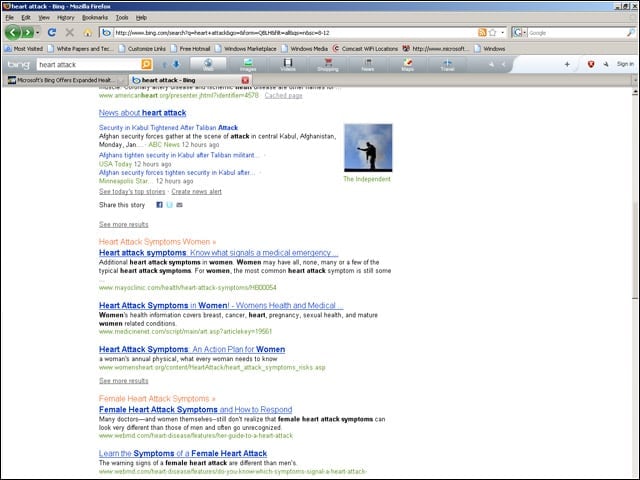Click the orange Bing toolbar search button
Image resolution: width=640 pixels, height=480 pixels.
(x=147, y=64)
